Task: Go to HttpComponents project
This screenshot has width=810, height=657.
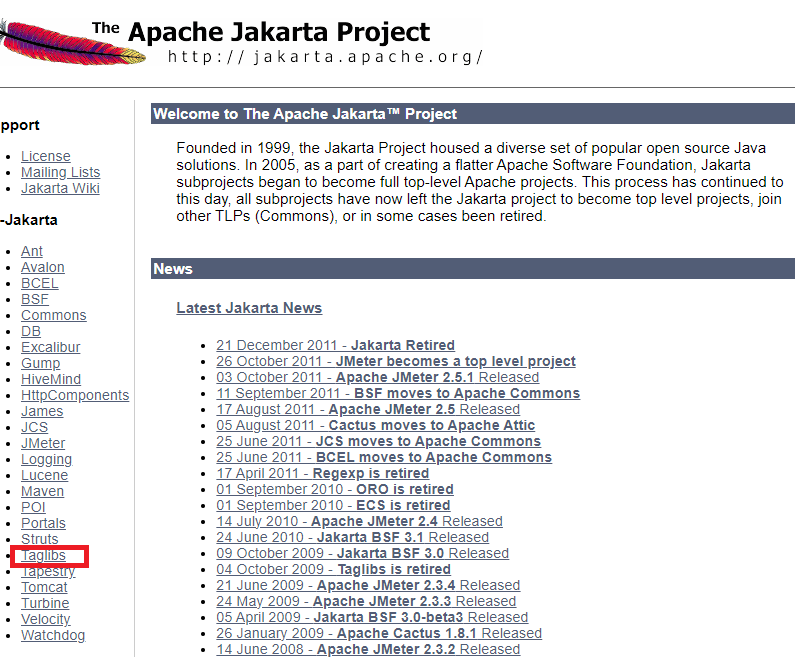Action: tap(75, 395)
